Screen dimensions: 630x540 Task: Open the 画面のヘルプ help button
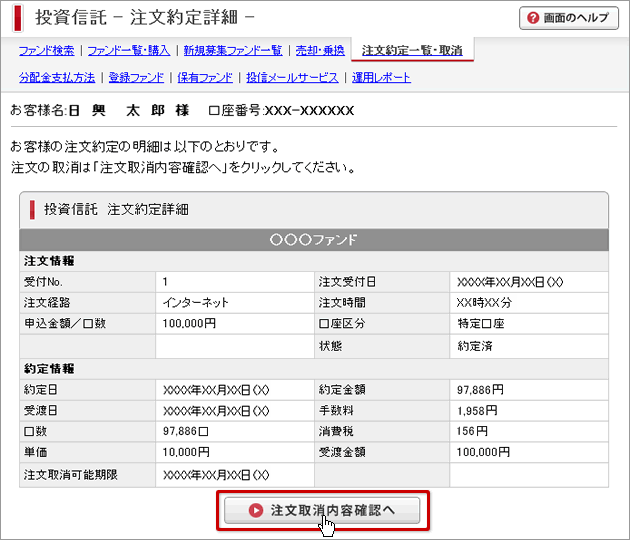[569, 18]
